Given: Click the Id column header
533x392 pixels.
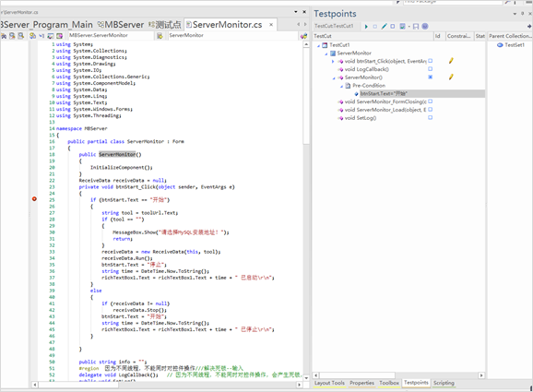Looking at the screenshot, I should (439, 36).
